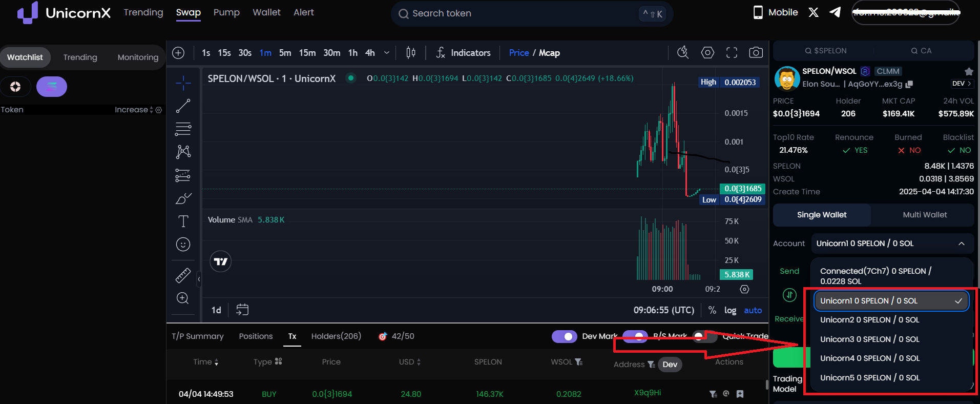Toggle auto scale on the chart
Viewport: 980px width, 404px height.
[753, 310]
